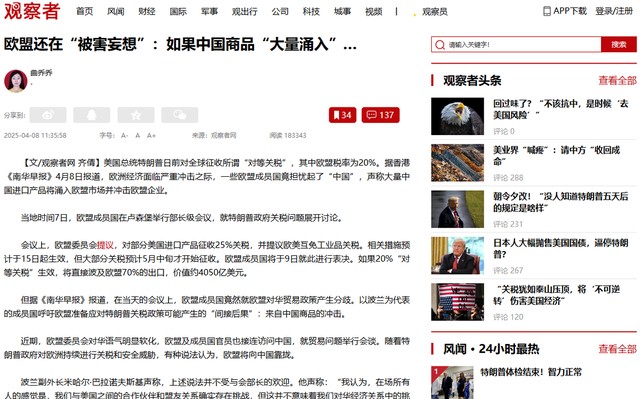Click the APP下载 phone icon
640x399 pixels.
coord(547,11)
